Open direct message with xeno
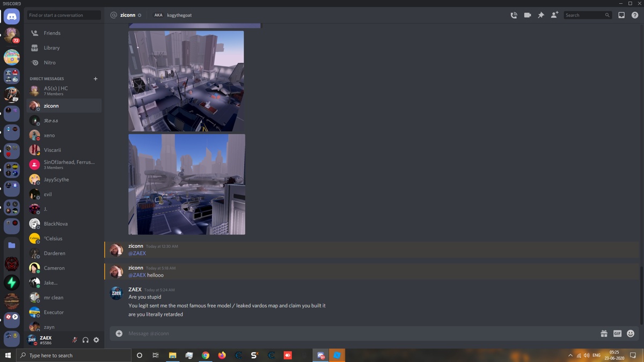644x362 pixels. coord(64,135)
